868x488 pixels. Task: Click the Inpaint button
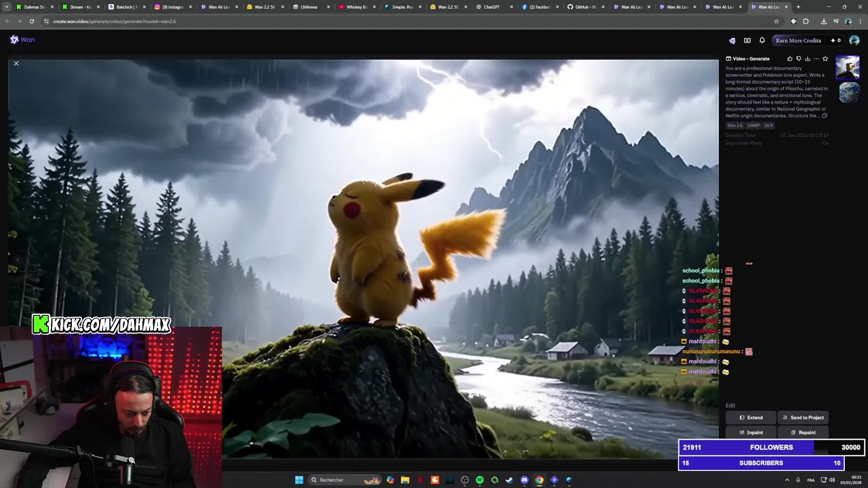(x=751, y=432)
